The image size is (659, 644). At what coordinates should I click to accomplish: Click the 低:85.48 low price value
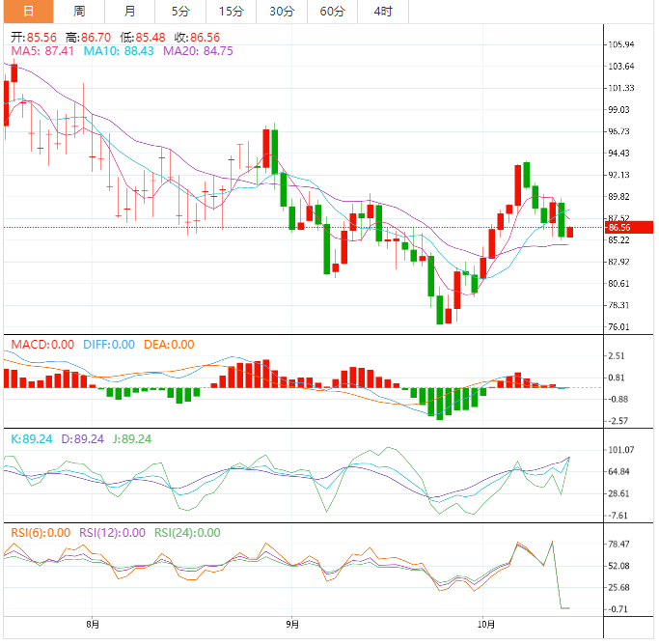point(143,38)
